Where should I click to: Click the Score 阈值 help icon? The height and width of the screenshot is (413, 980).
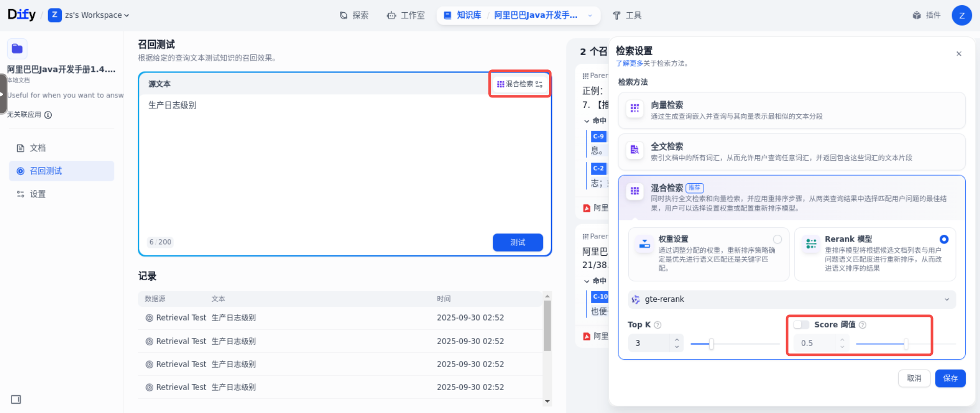click(x=863, y=325)
